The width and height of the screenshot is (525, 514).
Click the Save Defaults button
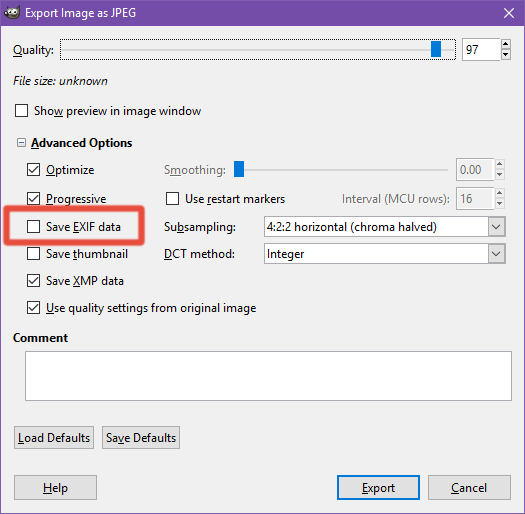(x=141, y=437)
